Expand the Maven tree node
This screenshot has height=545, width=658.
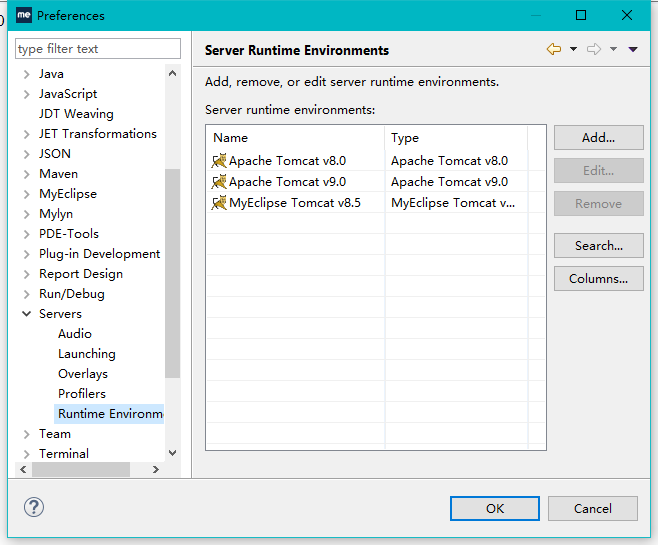pyautogui.click(x=26, y=174)
